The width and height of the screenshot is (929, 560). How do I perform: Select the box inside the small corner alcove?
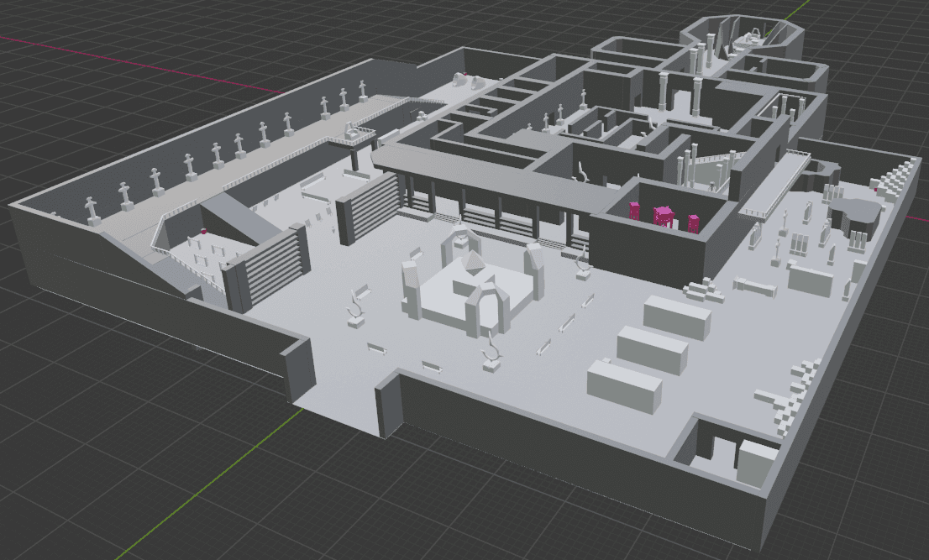[x=757, y=463]
